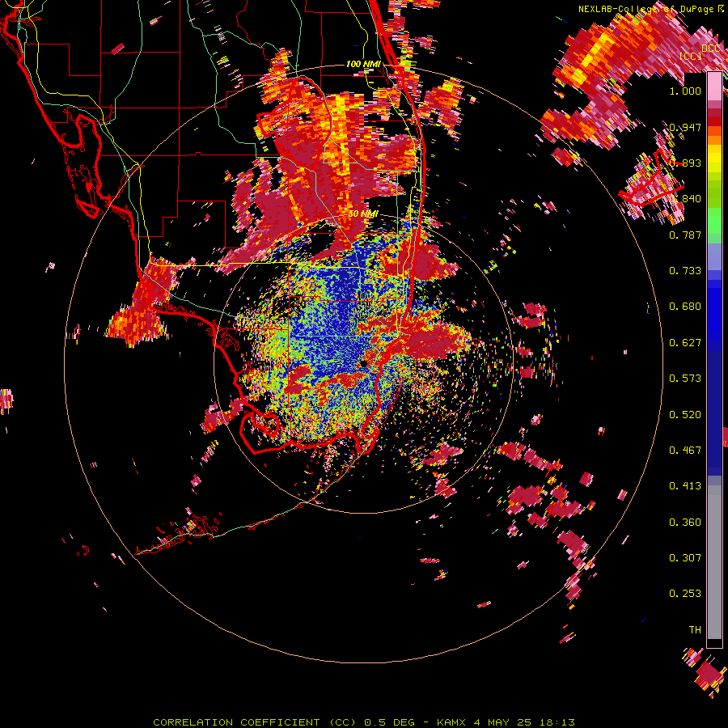Click the 0.307 legend value

(x=685, y=558)
